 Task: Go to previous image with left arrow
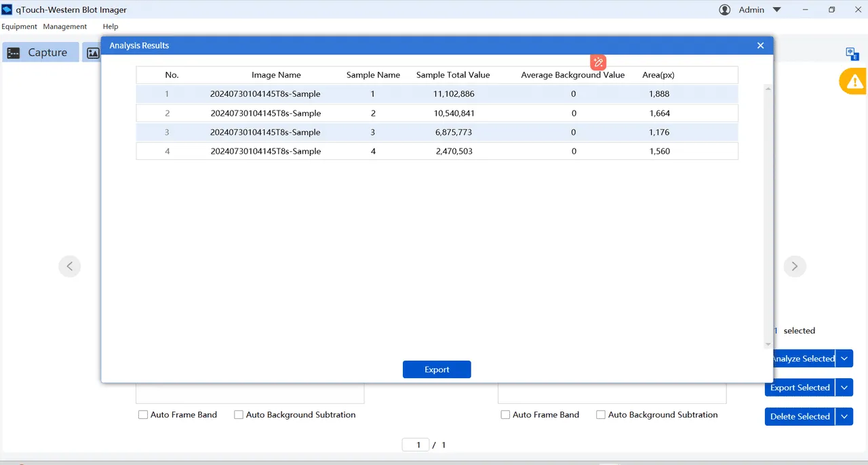click(x=69, y=266)
